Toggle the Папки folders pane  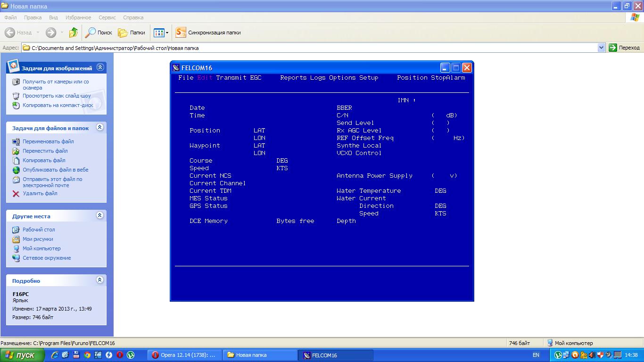tap(132, 33)
